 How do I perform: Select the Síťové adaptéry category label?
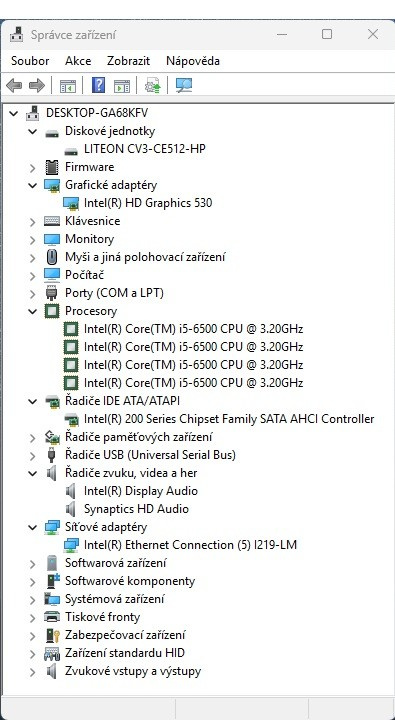[x=106, y=527]
